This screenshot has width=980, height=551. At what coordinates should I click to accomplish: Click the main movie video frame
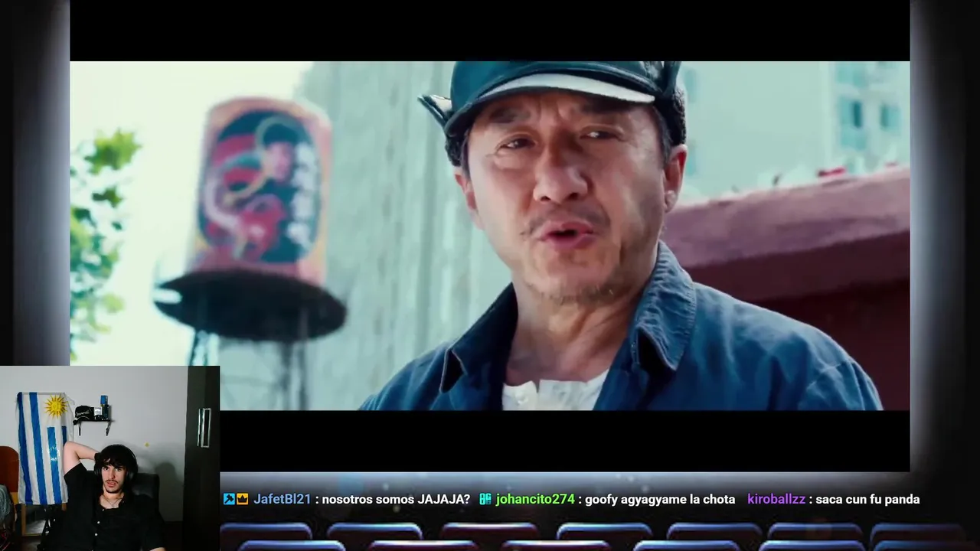click(x=490, y=236)
